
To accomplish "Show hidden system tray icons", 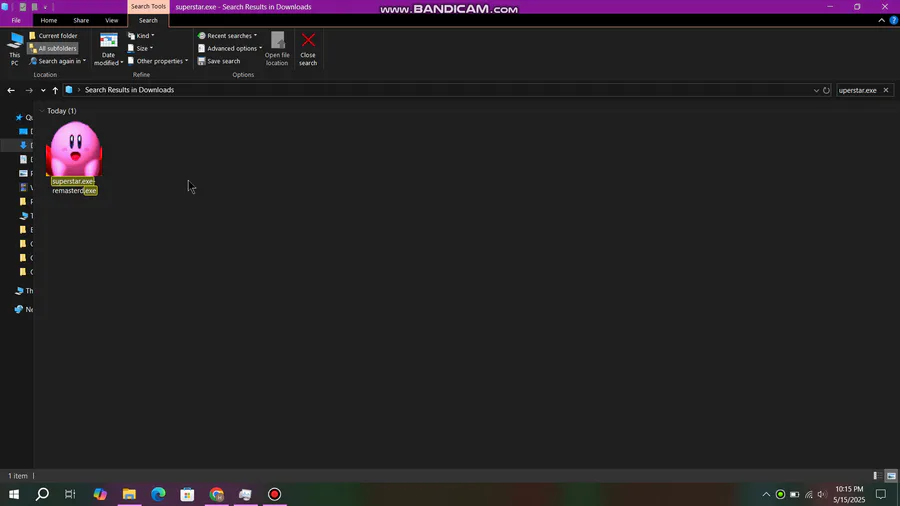I will [x=766, y=495].
